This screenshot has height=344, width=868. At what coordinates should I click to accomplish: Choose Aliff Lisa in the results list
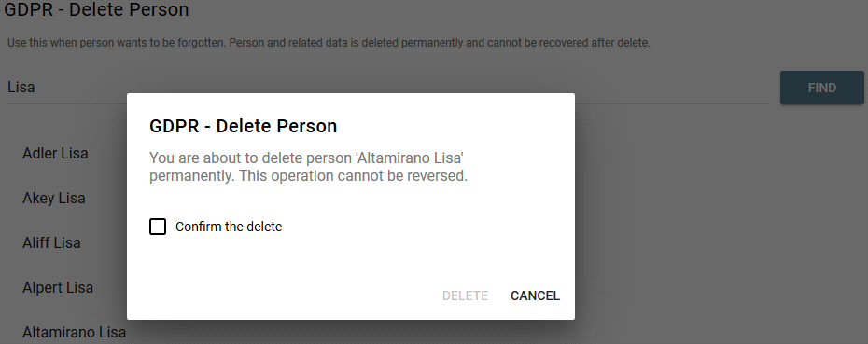[51, 242]
